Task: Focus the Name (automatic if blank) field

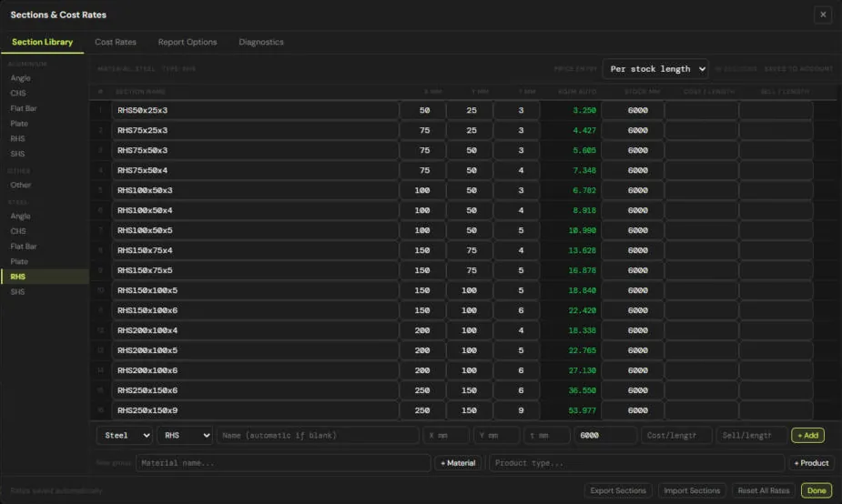Action: (x=318, y=435)
